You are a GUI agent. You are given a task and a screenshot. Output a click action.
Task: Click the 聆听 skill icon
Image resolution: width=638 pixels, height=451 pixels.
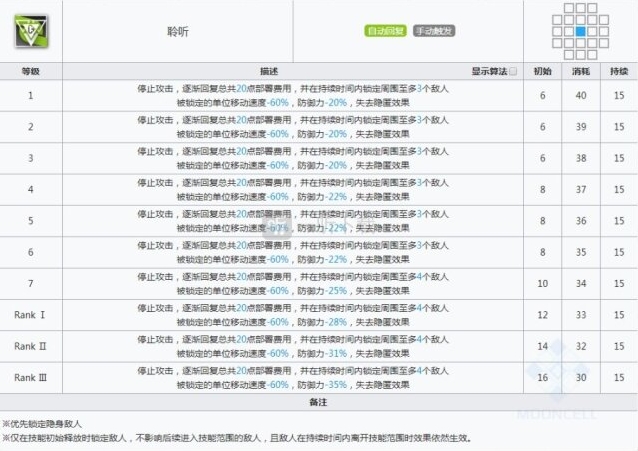(x=30, y=31)
